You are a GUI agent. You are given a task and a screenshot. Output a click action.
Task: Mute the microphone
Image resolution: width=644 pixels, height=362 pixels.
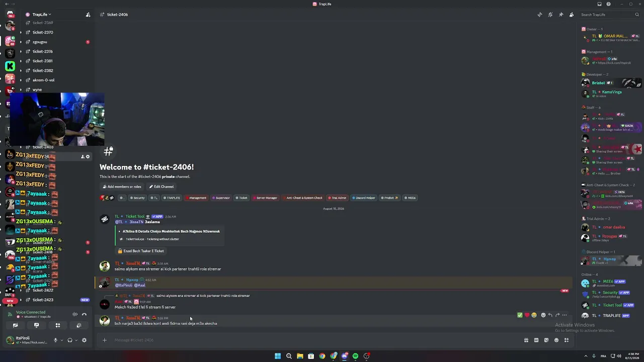click(x=55, y=340)
